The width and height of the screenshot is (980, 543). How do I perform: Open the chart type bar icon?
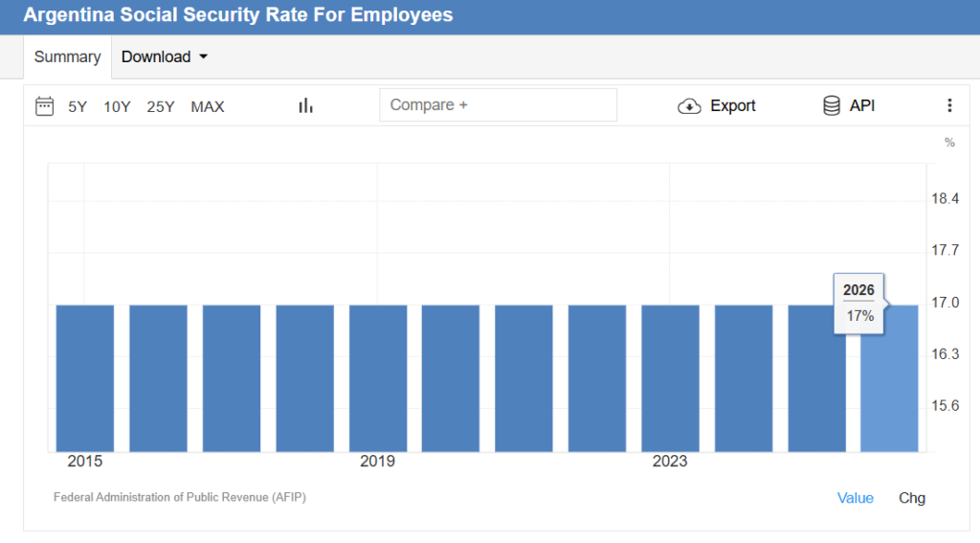(x=305, y=106)
